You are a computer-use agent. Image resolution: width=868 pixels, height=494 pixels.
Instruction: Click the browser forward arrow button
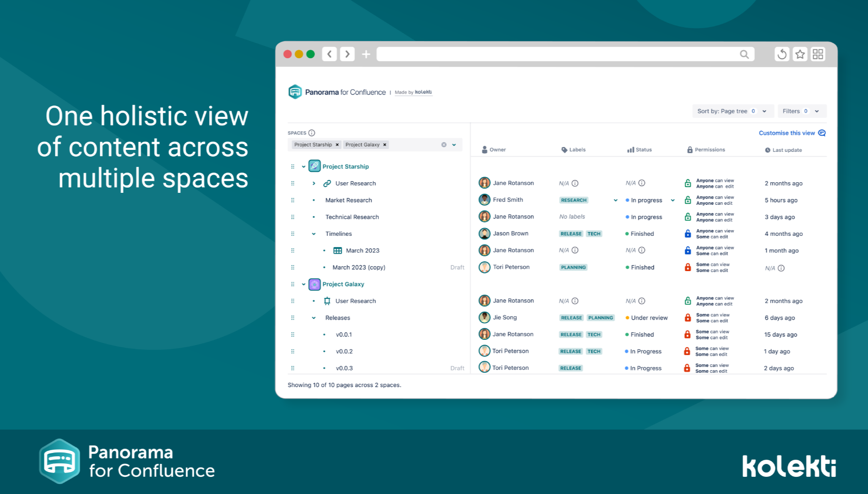(347, 54)
